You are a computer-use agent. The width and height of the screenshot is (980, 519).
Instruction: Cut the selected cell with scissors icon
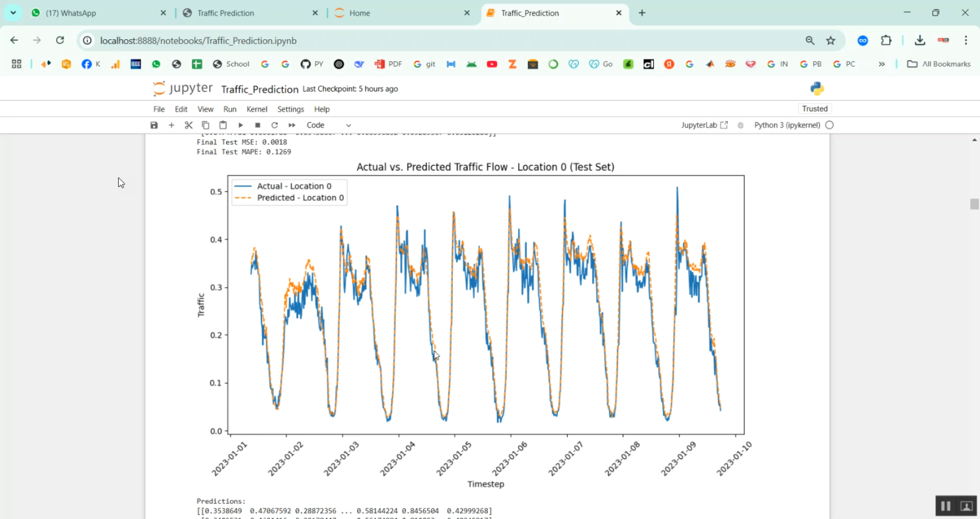(189, 125)
